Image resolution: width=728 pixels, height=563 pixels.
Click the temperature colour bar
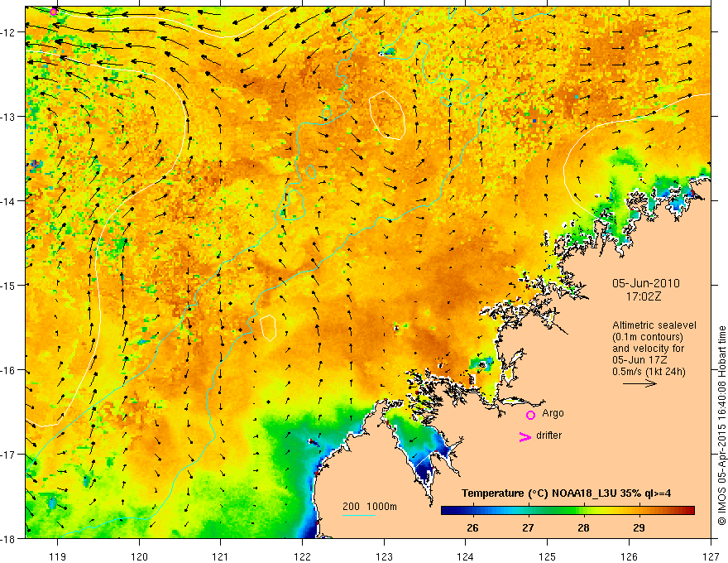(568, 511)
